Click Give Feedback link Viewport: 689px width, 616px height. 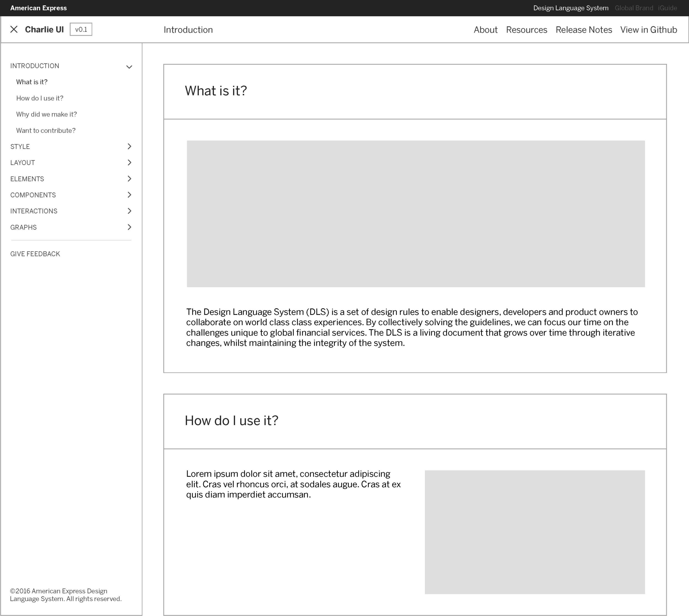[x=35, y=254]
